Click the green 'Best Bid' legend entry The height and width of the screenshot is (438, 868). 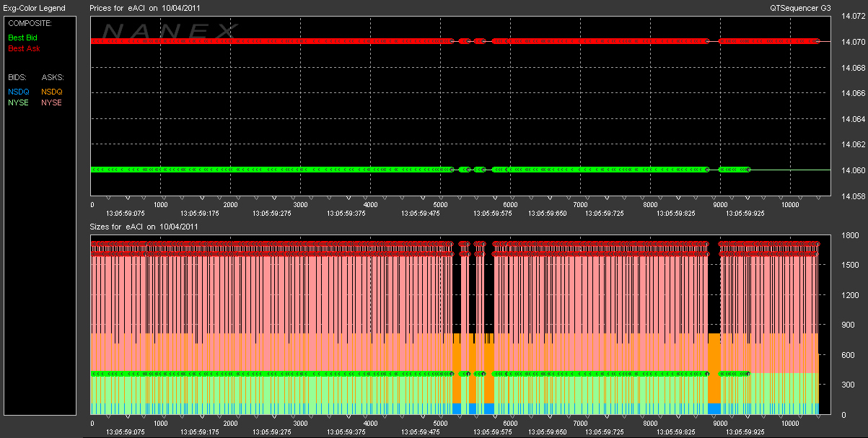pyautogui.click(x=23, y=37)
